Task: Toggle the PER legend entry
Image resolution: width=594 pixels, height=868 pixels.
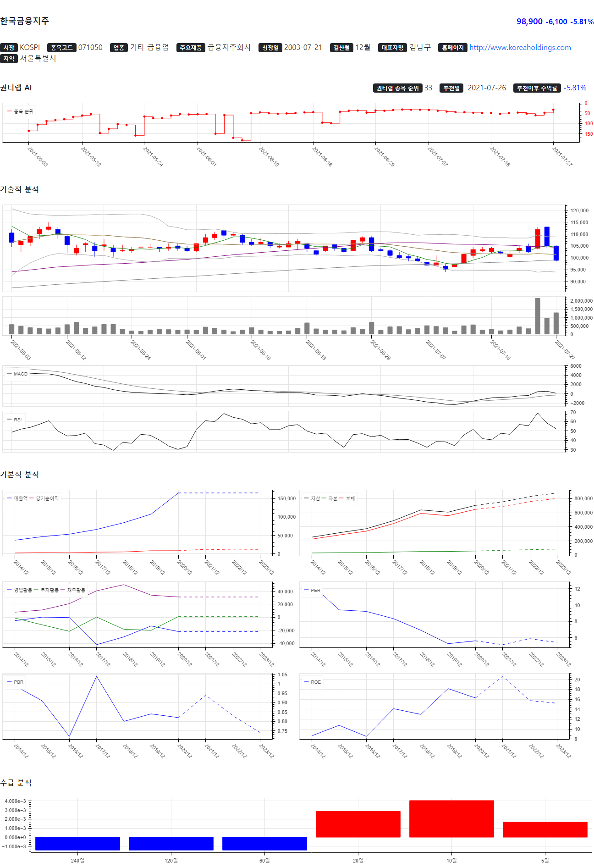Action: (x=312, y=590)
